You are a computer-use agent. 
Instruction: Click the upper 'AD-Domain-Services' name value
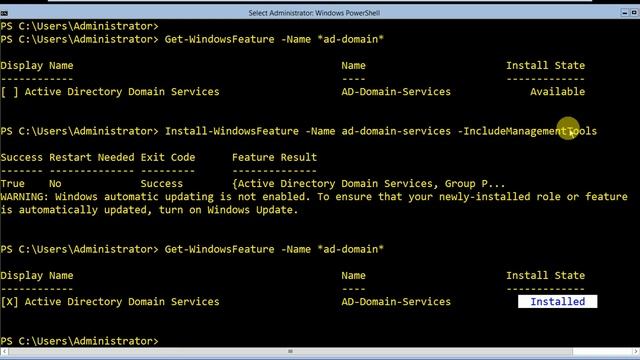(x=396, y=92)
